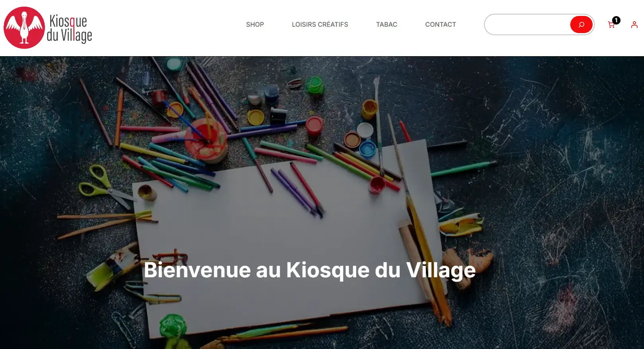Click the green paint blob at the bottom
The image size is (644, 349).
173,325
